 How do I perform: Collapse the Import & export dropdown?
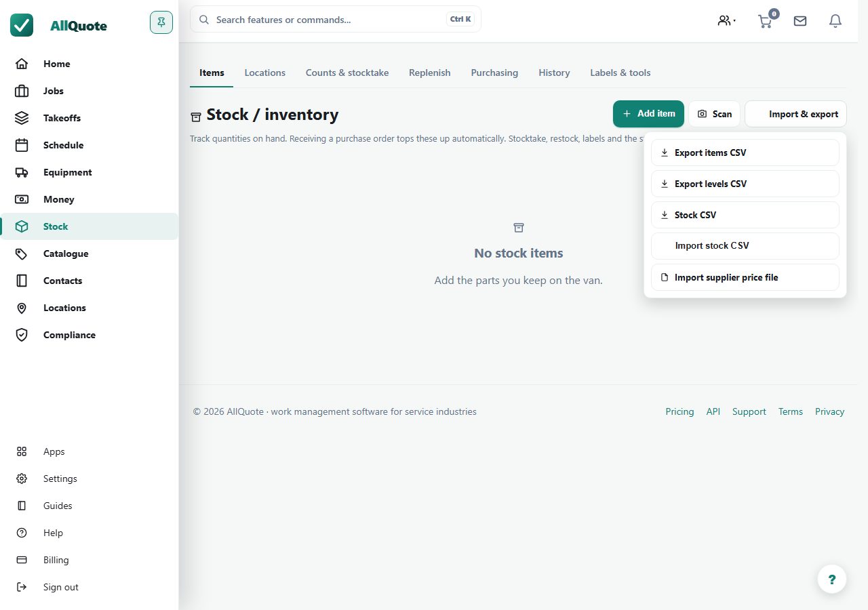pos(795,114)
